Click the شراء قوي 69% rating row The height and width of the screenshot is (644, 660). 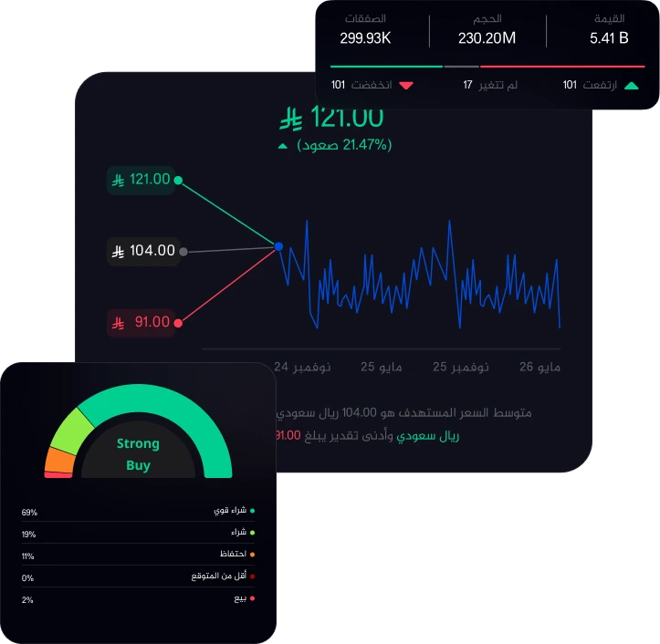138,511
